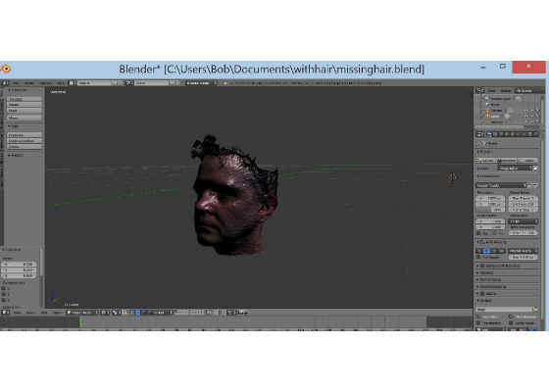Open the Render Presets dropdown

coord(501,185)
